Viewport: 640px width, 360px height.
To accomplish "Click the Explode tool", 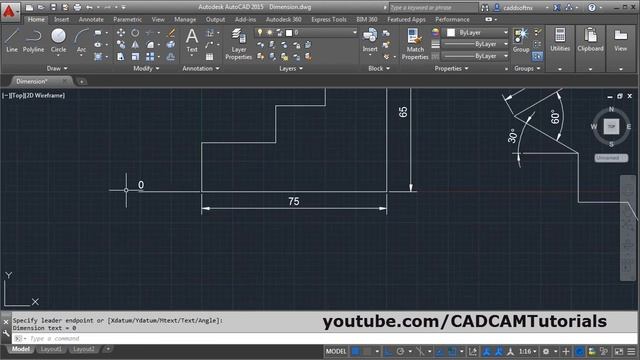I will (171, 44).
